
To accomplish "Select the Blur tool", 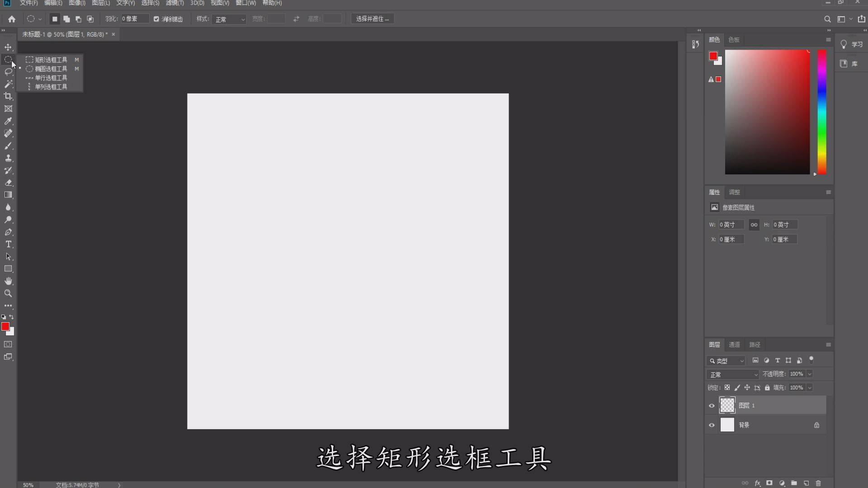I will point(8,207).
